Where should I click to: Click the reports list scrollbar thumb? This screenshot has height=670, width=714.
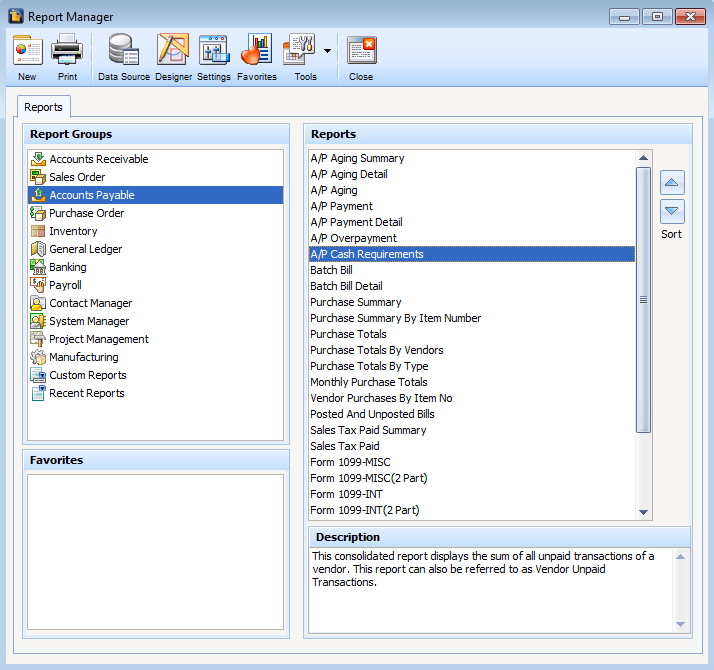coord(643,300)
